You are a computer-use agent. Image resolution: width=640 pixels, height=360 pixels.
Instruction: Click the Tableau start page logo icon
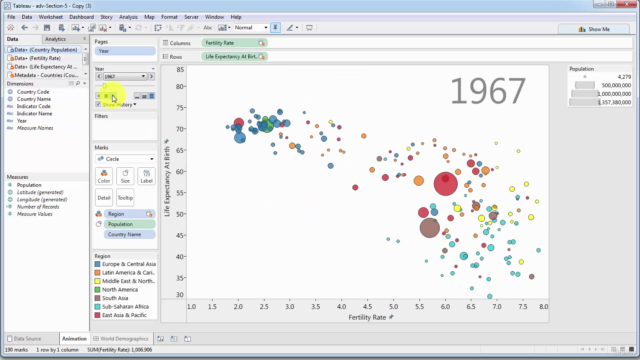pos(11,28)
